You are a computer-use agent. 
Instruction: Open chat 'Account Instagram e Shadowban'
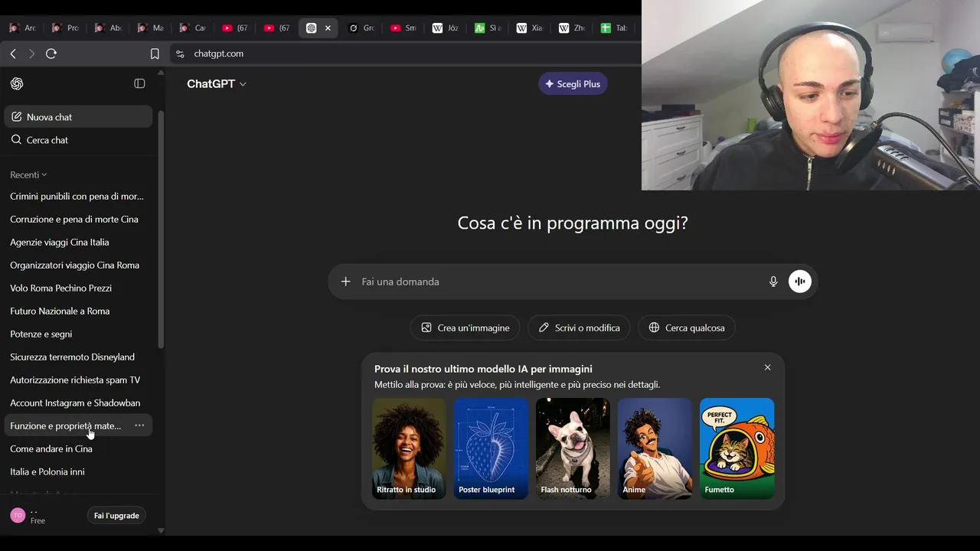click(x=78, y=403)
